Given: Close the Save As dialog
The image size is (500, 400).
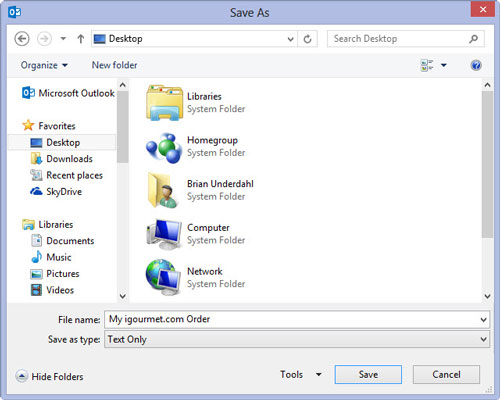Looking at the screenshot, I should coord(483,9).
